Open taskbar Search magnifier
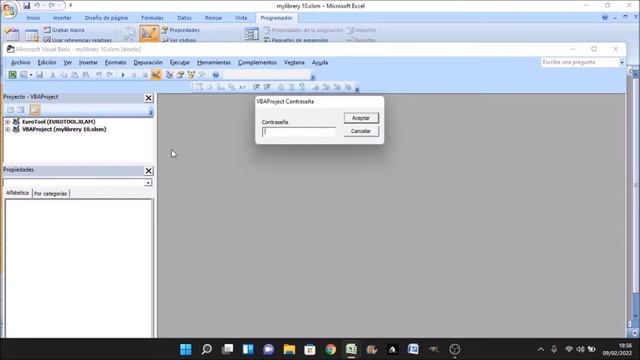The width and height of the screenshot is (640, 360). pyautogui.click(x=207, y=349)
